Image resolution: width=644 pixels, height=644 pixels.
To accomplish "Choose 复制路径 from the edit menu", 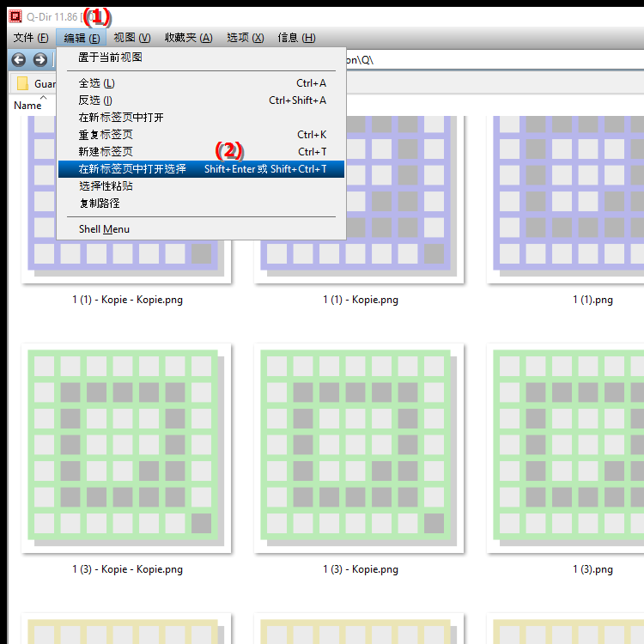I will pyautogui.click(x=100, y=204).
